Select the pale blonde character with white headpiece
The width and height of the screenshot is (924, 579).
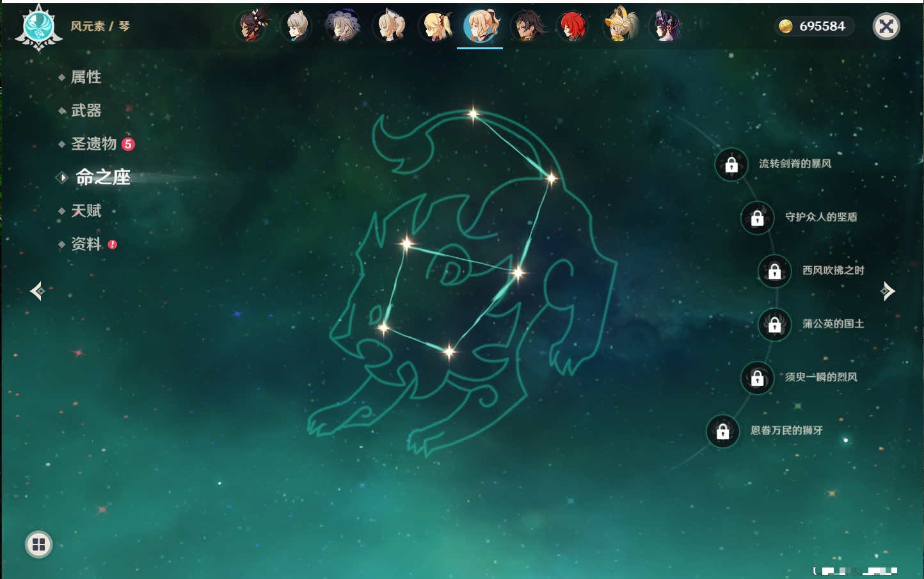pos(389,26)
